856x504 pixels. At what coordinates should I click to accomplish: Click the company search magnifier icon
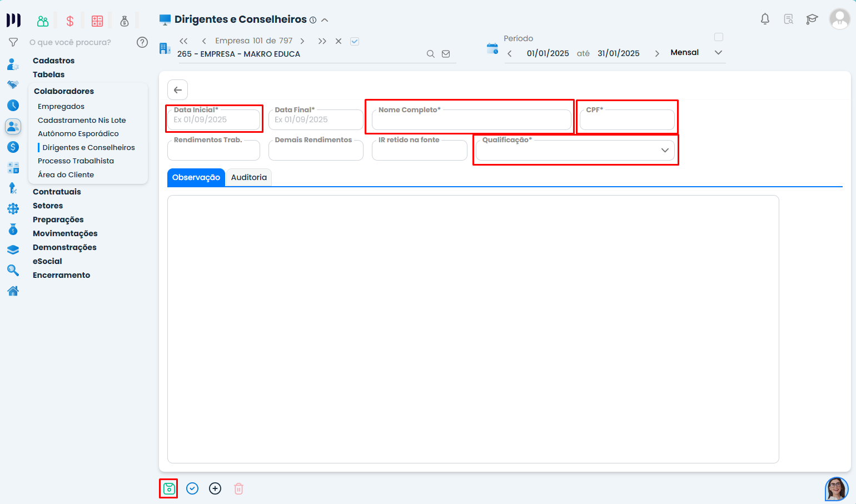[x=430, y=54]
